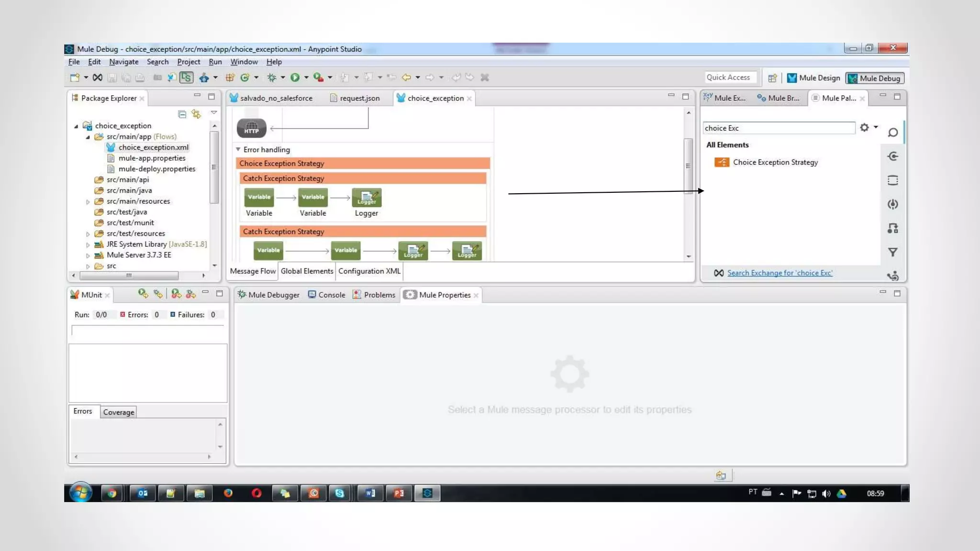This screenshot has width=980, height=551.
Task: Click the green Run toolbar button
Action: (x=295, y=77)
